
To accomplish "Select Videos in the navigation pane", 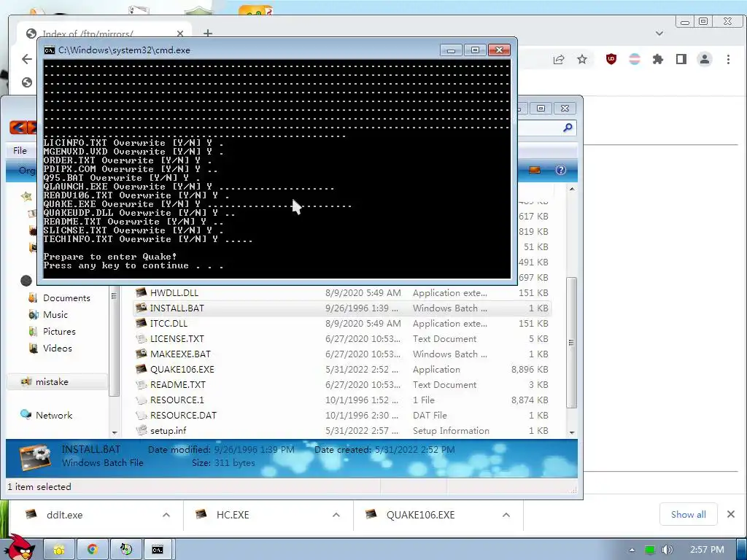I will [x=57, y=348].
